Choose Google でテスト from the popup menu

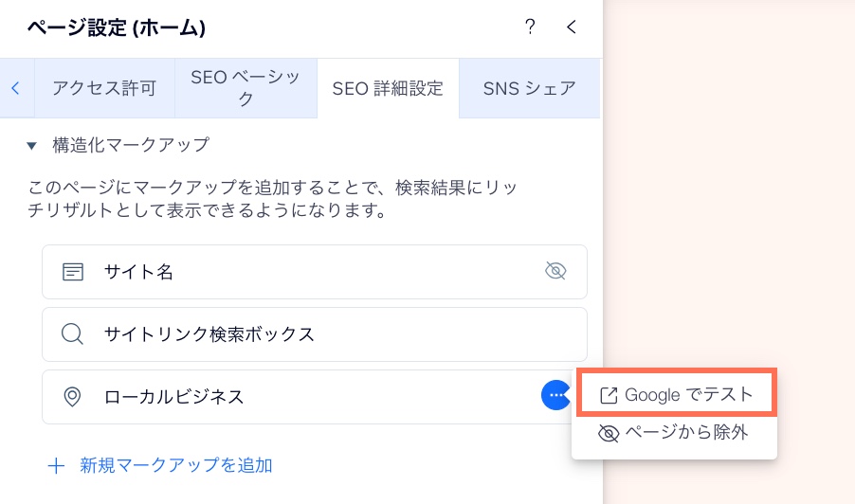point(677,393)
